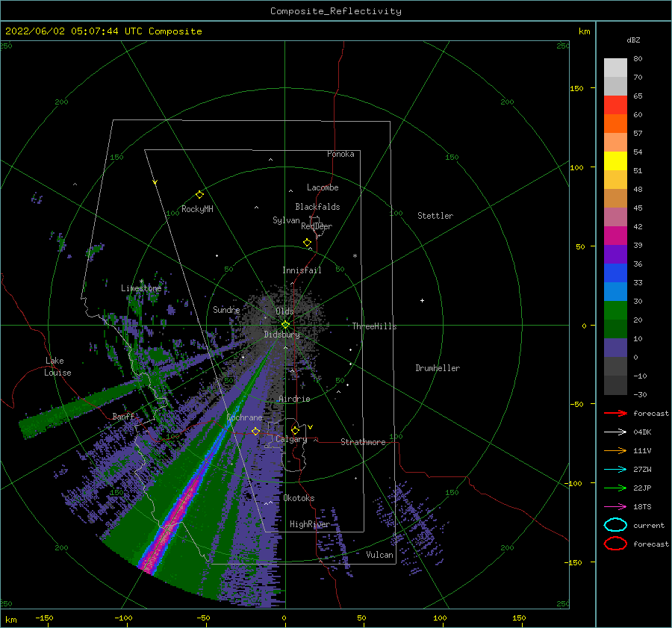
Task: Click the Banff label
Action: [x=123, y=416]
